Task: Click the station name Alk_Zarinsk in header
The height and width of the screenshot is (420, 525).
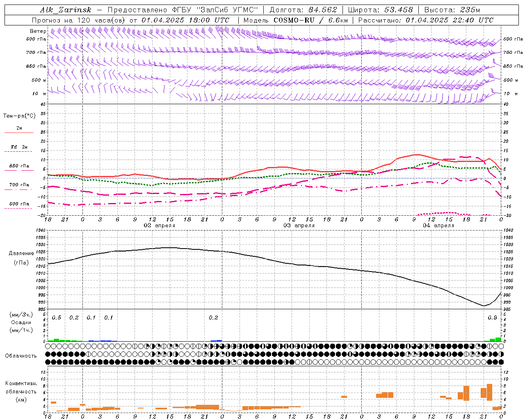Action: [65, 10]
